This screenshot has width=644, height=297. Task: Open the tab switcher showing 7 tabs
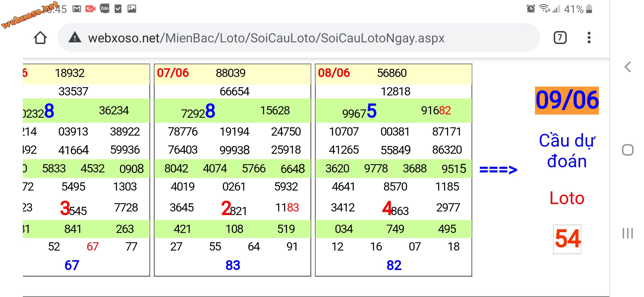560,38
